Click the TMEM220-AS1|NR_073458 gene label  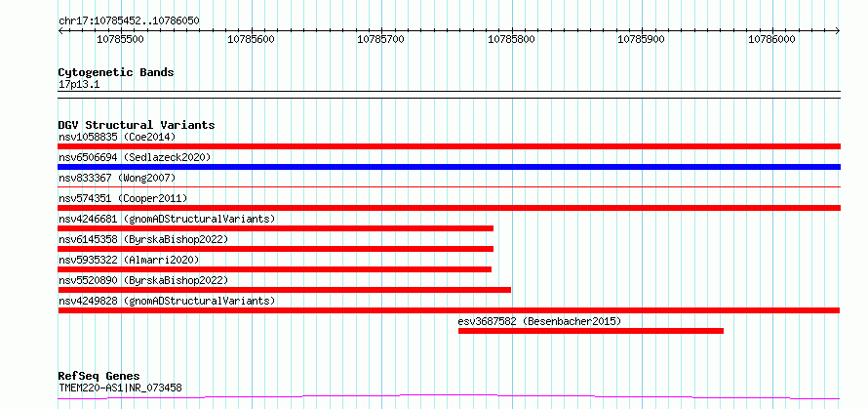(x=120, y=388)
